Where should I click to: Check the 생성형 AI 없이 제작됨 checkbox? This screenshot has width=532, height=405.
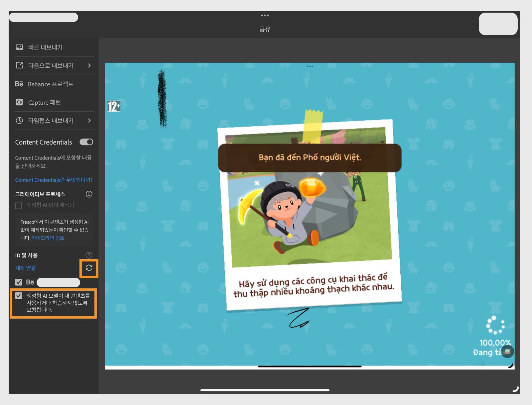click(x=19, y=206)
